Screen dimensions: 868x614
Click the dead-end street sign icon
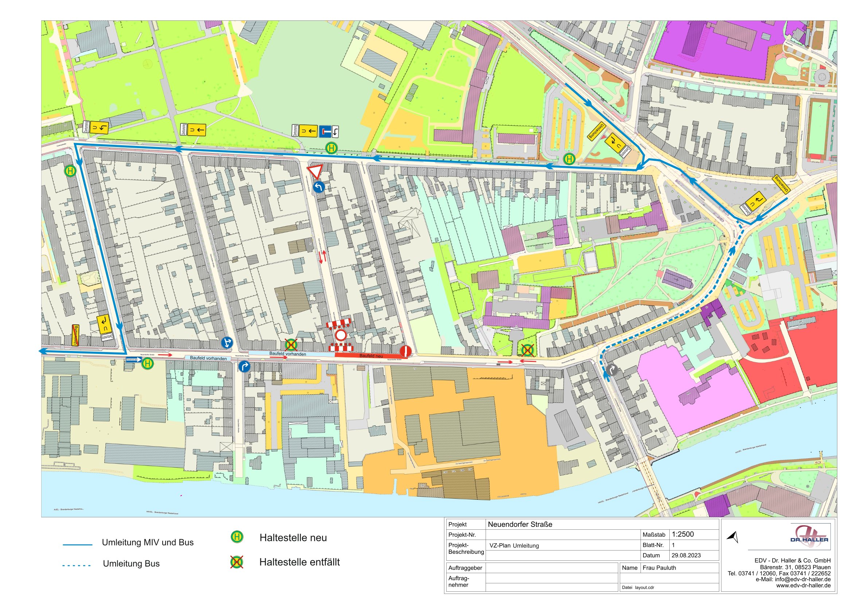point(325,131)
